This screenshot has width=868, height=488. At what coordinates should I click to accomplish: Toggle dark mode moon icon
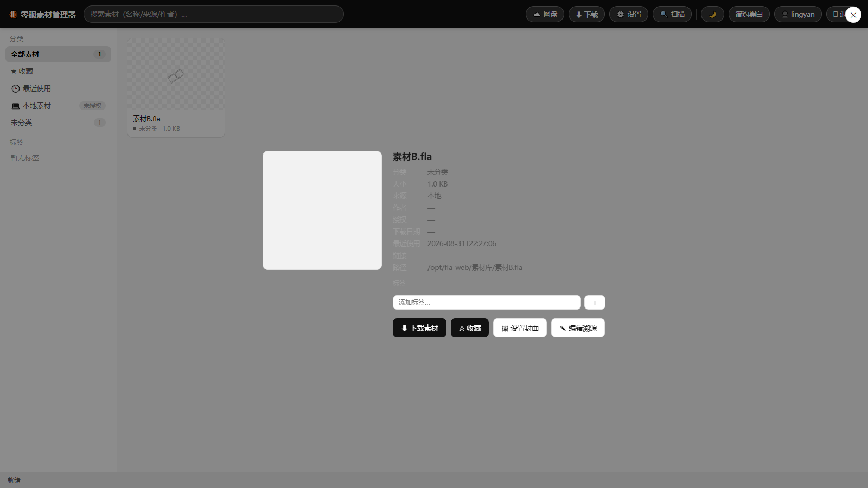tap(712, 14)
